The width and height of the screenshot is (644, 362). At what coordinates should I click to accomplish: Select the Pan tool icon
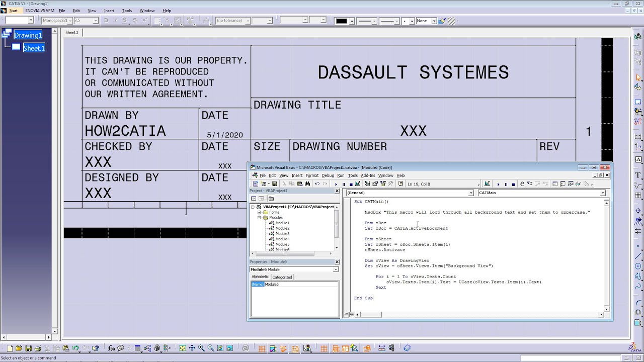192,348
